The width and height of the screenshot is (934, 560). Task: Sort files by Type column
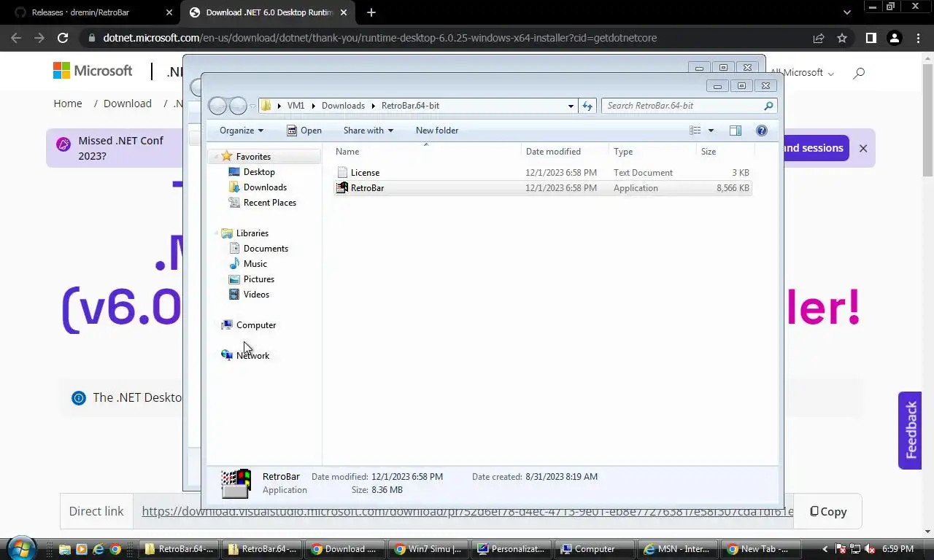click(x=652, y=152)
